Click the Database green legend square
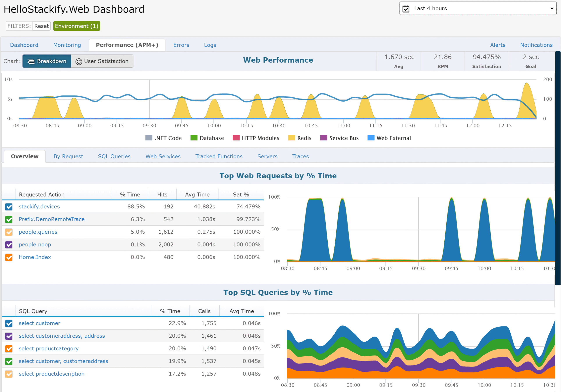Image resolution: width=561 pixels, height=392 pixels. coord(194,138)
